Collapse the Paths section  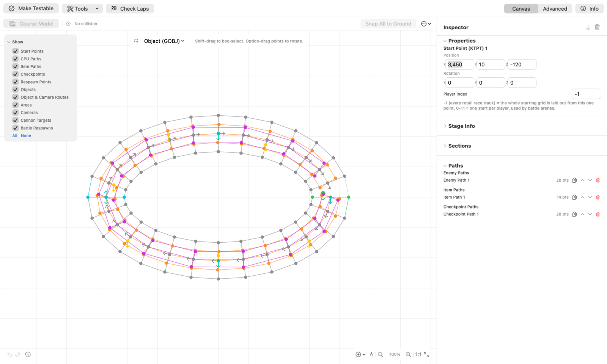(x=445, y=166)
